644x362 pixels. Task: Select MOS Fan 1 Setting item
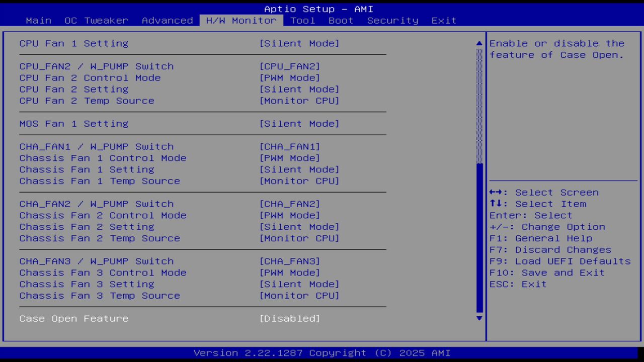(x=74, y=124)
